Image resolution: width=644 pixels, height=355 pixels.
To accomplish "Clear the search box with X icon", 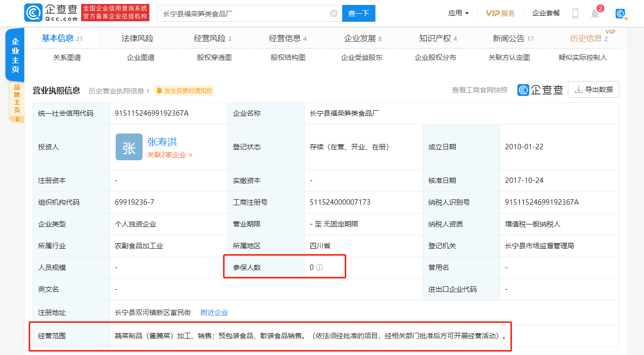I will 334,13.
